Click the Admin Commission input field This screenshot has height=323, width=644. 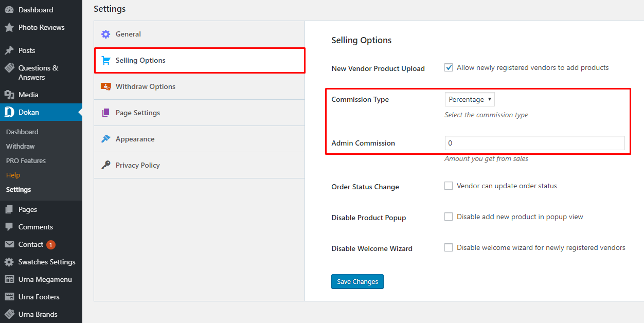pos(535,143)
